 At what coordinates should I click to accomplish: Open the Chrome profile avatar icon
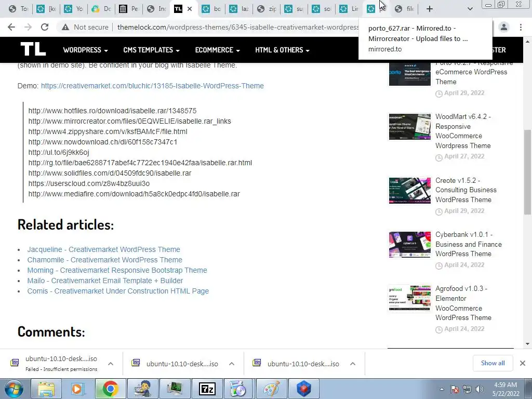click(x=504, y=27)
